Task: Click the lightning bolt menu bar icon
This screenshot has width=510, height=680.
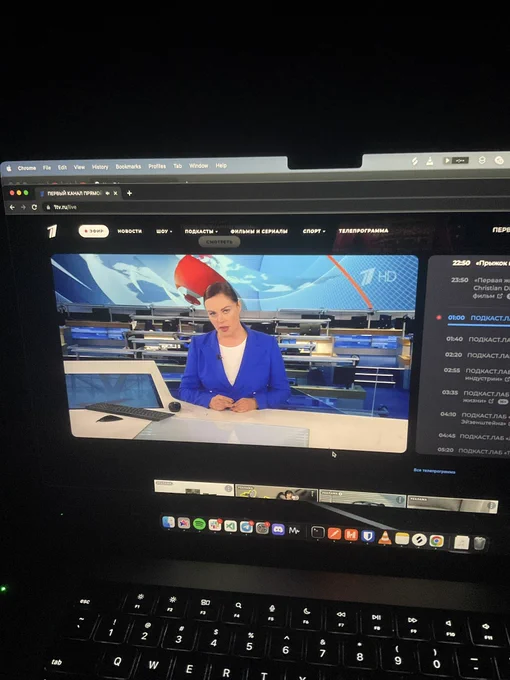Action: (415, 161)
